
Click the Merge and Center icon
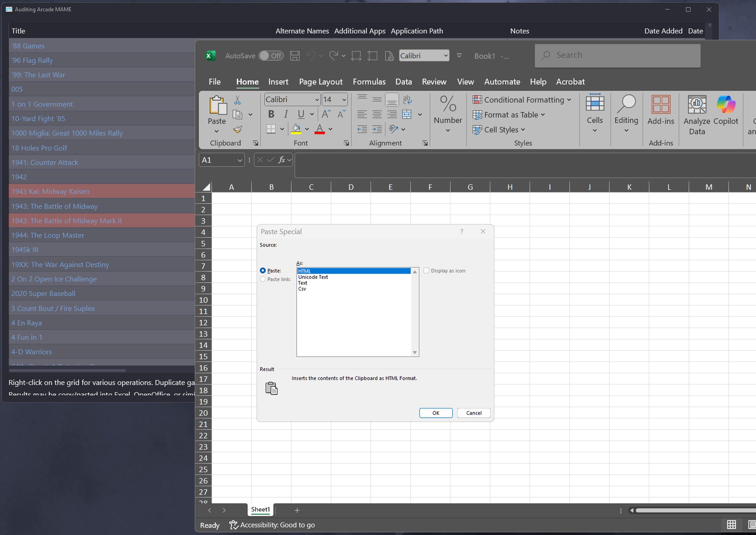click(x=407, y=114)
